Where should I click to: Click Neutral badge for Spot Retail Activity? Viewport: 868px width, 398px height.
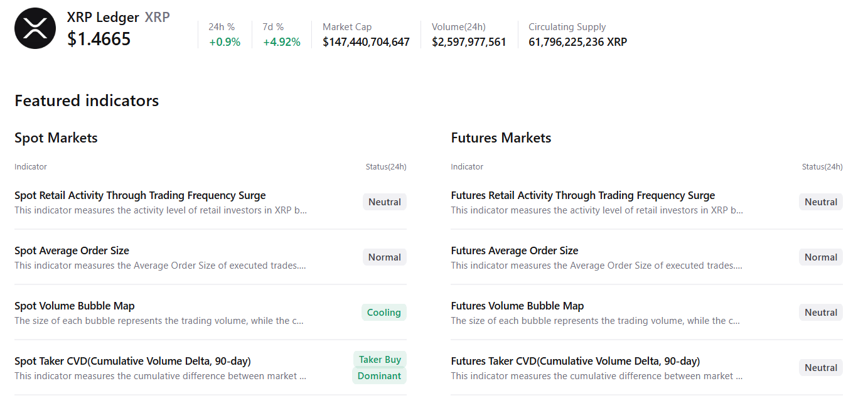pos(385,202)
